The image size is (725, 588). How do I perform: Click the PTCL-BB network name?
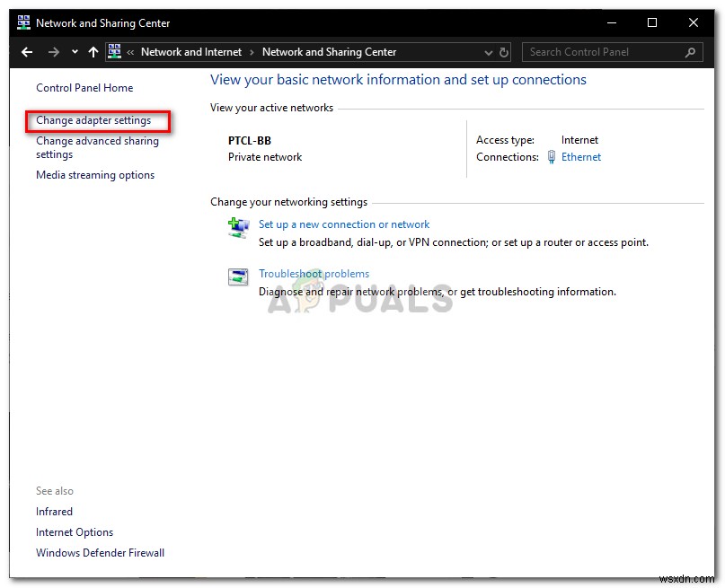click(x=250, y=140)
